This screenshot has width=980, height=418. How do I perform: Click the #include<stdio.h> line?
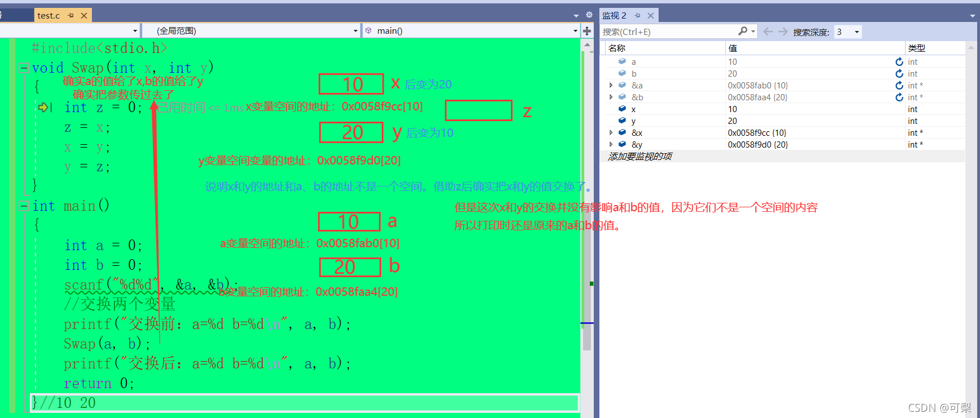[99, 48]
